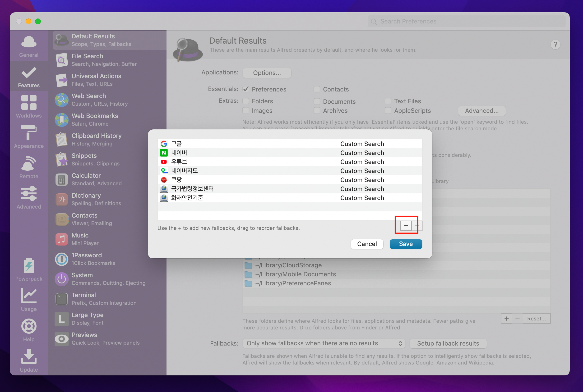Select the 쿠팡 fallback row
This screenshot has height=392, width=583.
pyautogui.click(x=290, y=180)
